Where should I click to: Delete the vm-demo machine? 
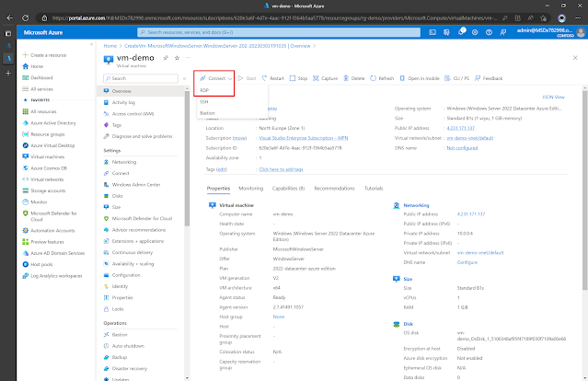point(354,78)
